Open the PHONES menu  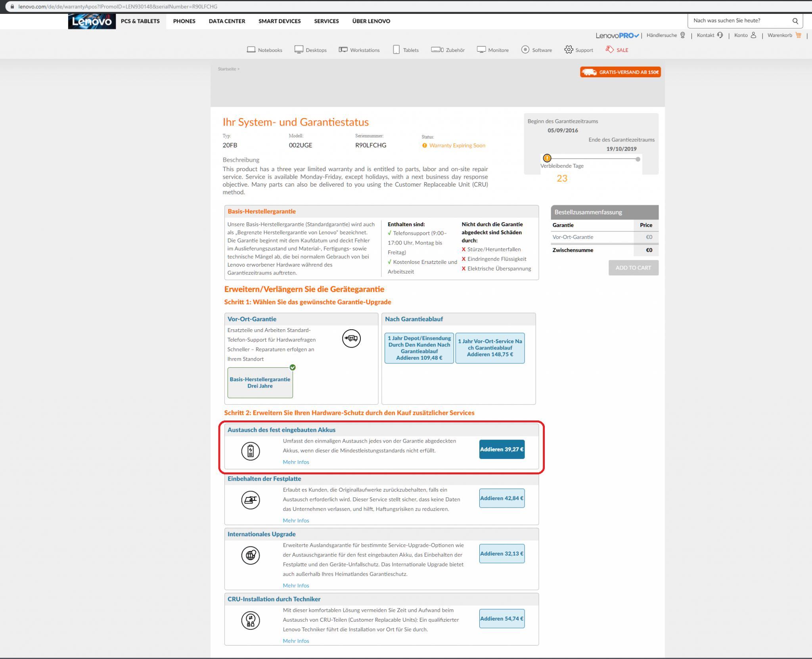click(184, 21)
